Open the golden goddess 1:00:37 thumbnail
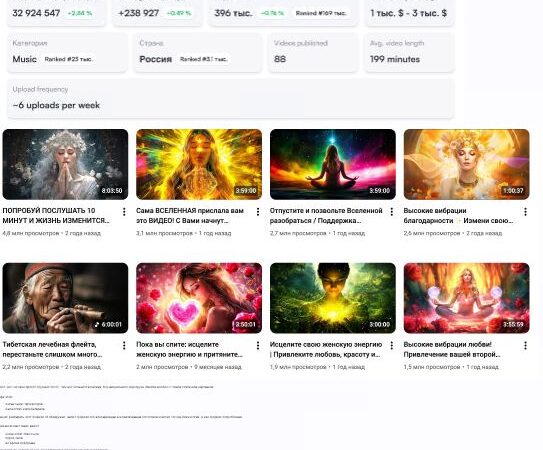Screen dimensions: 543x450 pos(466,164)
